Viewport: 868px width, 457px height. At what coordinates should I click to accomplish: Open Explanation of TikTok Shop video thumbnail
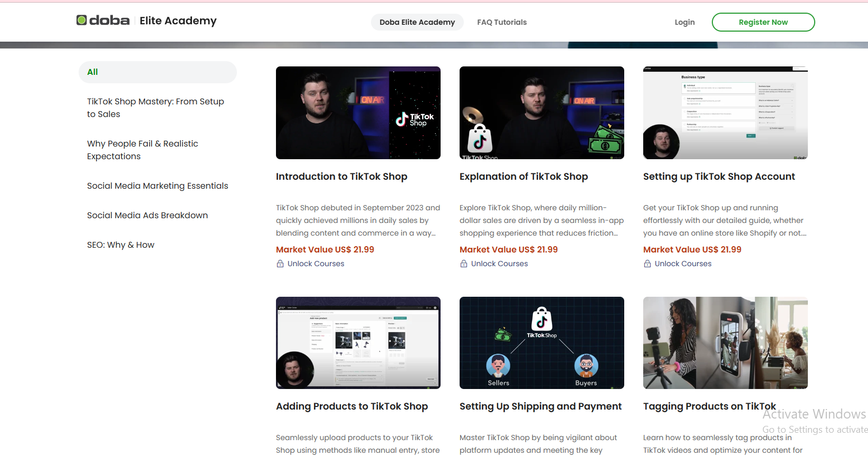pyautogui.click(x=542, y=113)
